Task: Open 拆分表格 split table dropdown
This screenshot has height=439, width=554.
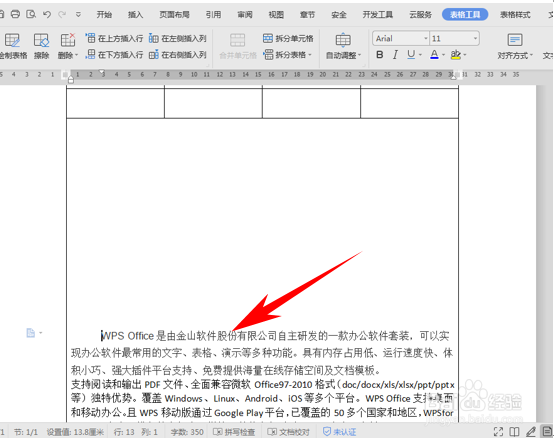Action: (x=288, y=55)
